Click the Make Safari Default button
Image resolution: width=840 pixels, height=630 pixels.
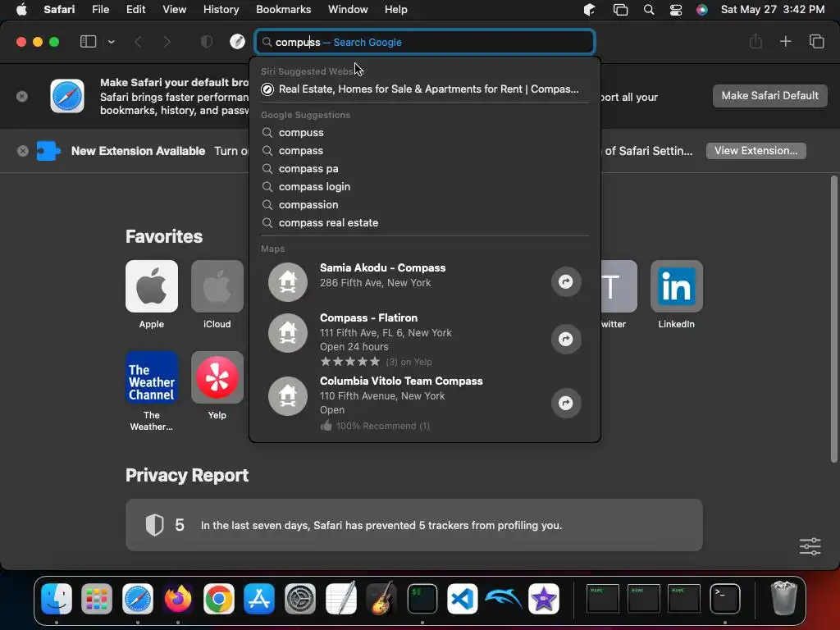(x=769, y=96)
